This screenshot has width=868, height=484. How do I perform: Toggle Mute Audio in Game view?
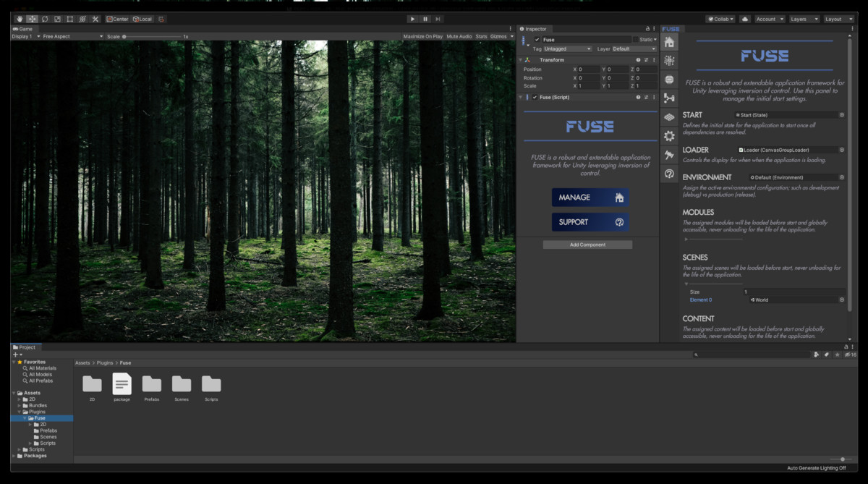459,36
